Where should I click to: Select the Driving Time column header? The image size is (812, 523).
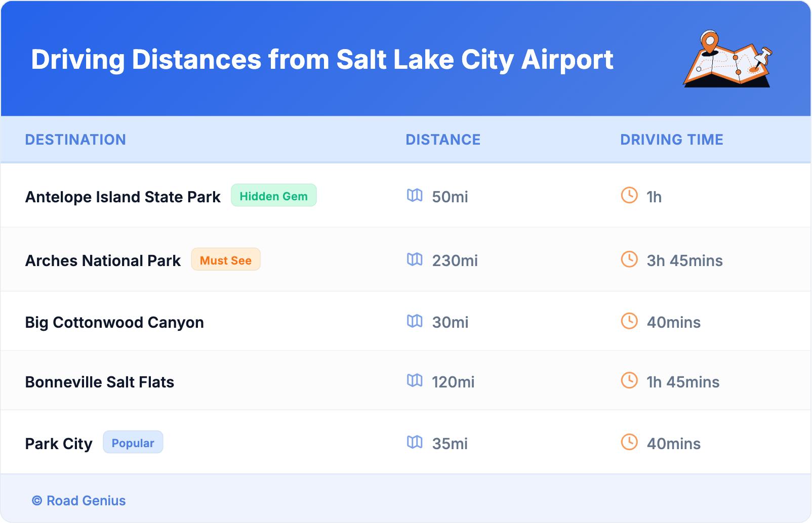pyautogui.click(x=671, y=140)
